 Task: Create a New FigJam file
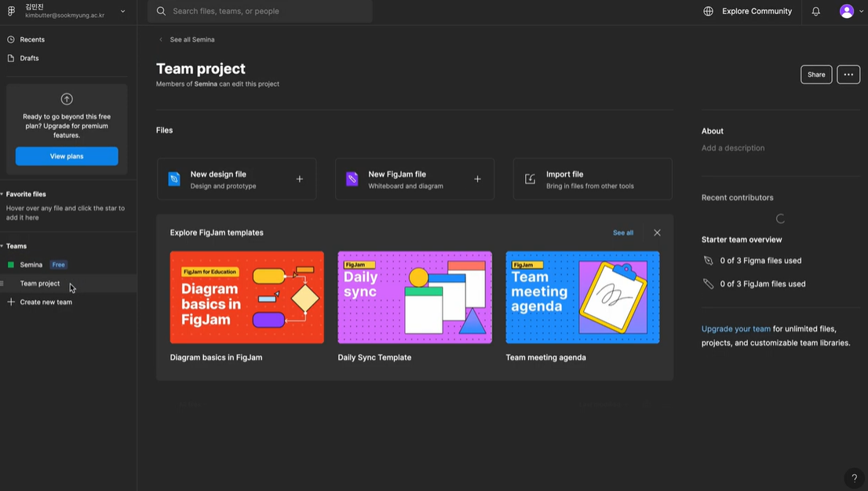pyautogui.click(x=414, y=179)
